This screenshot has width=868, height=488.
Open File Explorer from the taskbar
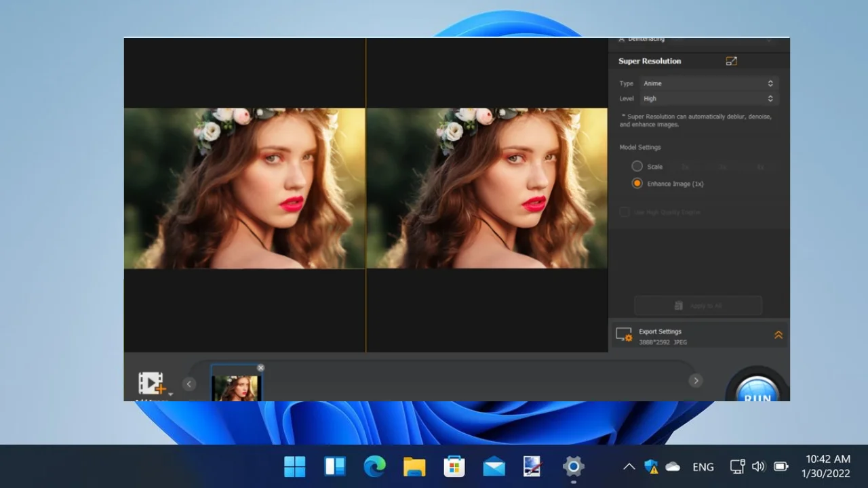pyautogui.click(x=414, y=466)
